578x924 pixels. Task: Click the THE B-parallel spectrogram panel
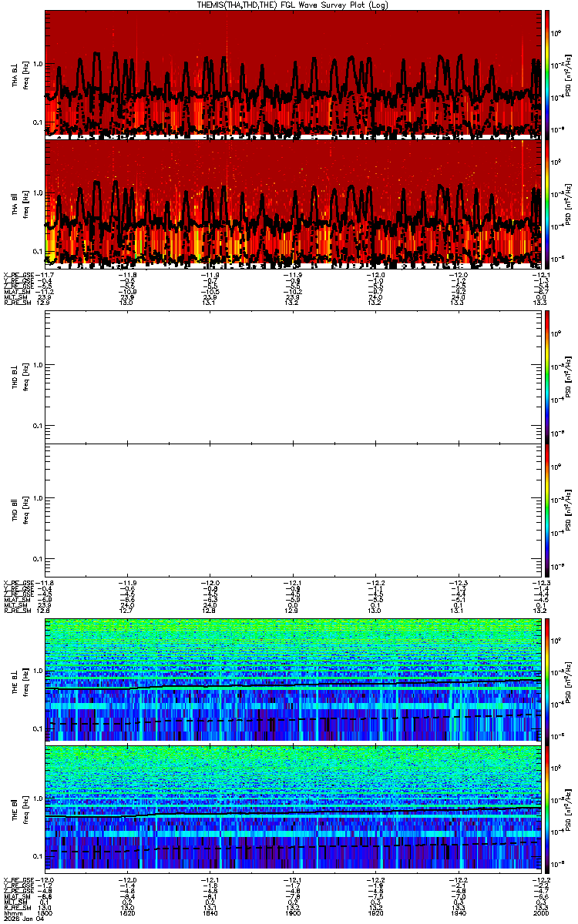(x=293, y=808)
